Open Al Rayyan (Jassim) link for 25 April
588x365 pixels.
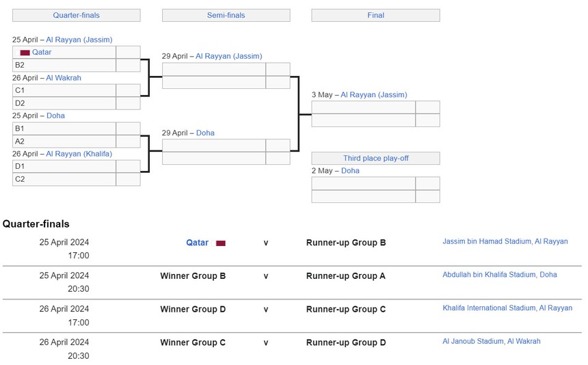[79, 40]
